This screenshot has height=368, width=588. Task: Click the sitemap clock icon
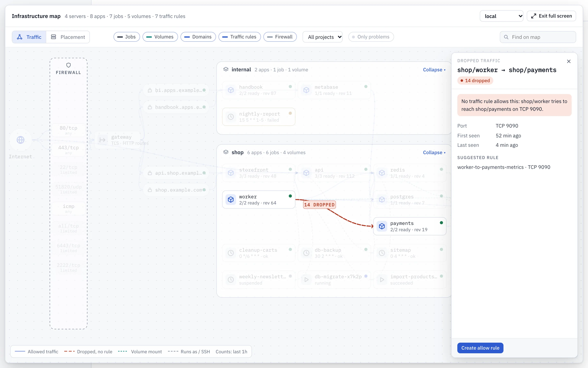tap(382, 253)
